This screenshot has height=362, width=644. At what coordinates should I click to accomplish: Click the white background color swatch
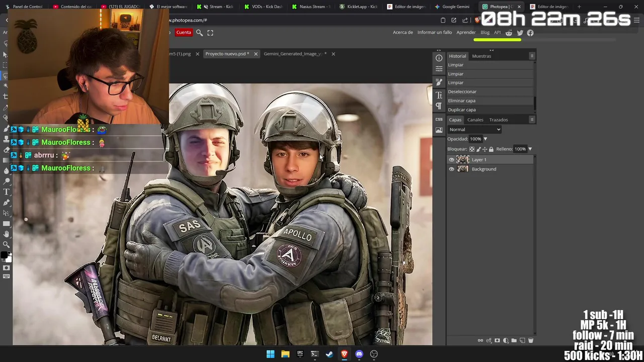pos(9,260)
